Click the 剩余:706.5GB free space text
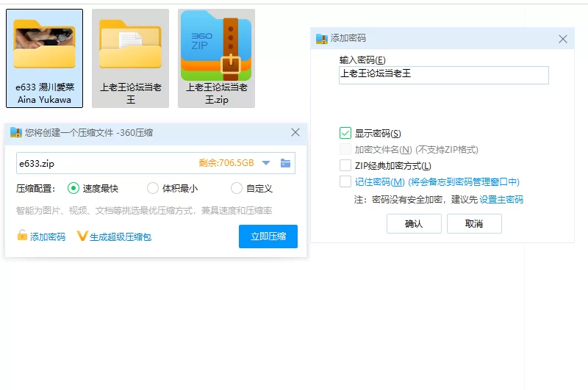 pyautogui.click(x=226, y=163)
